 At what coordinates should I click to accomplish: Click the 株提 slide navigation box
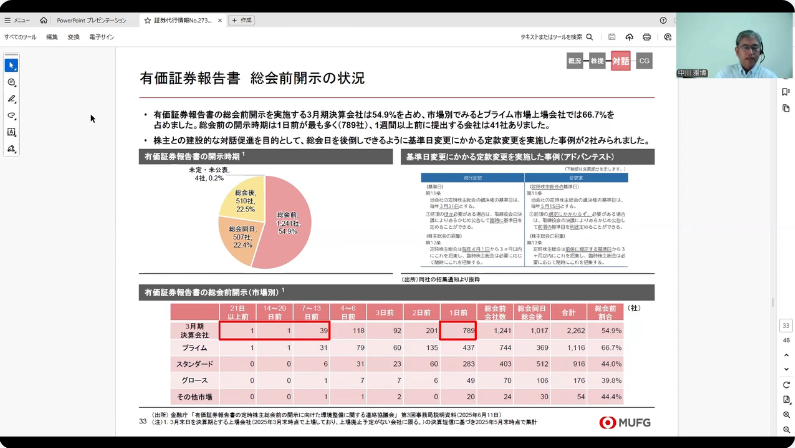click(597, 61)
